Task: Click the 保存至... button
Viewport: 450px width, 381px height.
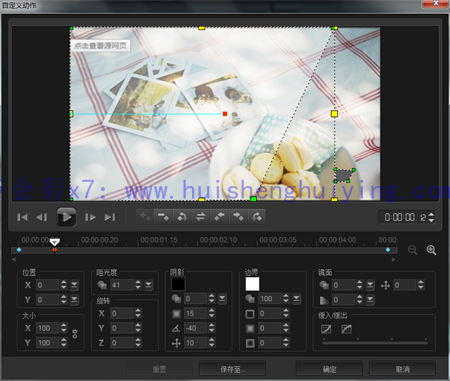Action: (232, 369)
